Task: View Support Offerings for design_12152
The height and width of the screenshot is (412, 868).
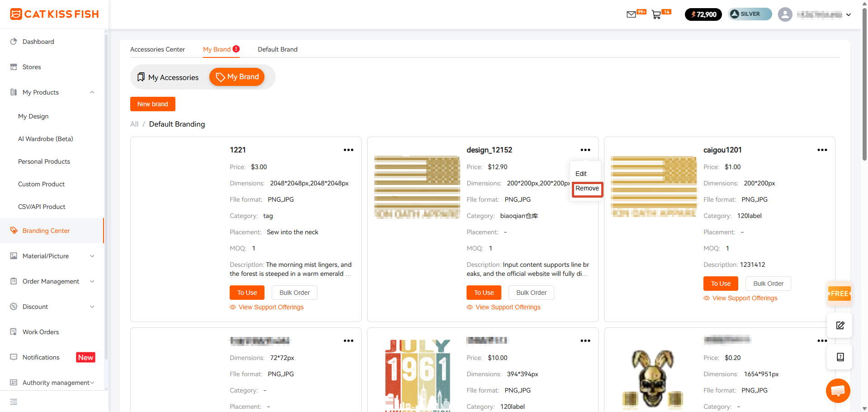Action: click(x=504, y=307)
